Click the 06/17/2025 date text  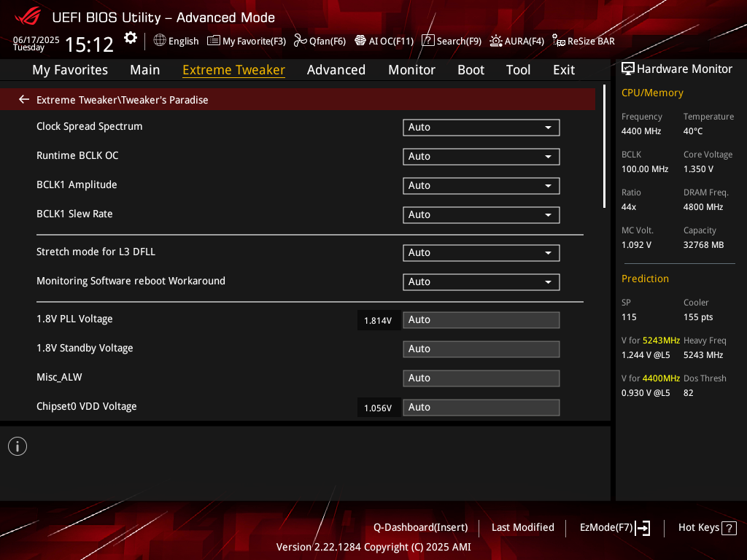coord(36,40)
